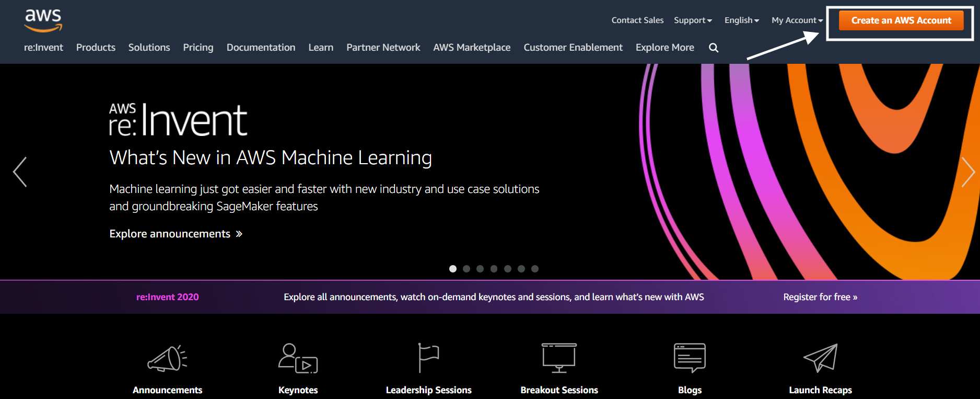The image size is (980, 399).
Task: Open the Solutions menu
Action: point(149,48)
